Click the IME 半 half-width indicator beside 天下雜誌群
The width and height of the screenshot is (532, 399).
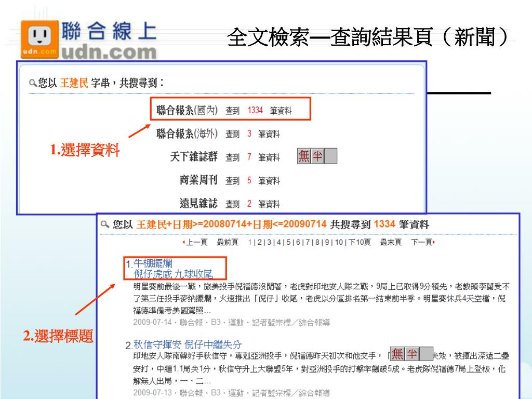(317, 156)
